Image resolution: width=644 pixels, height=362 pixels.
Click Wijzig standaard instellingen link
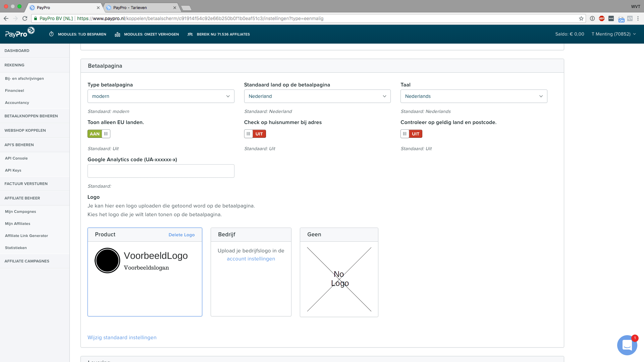(x=122, y=338)
